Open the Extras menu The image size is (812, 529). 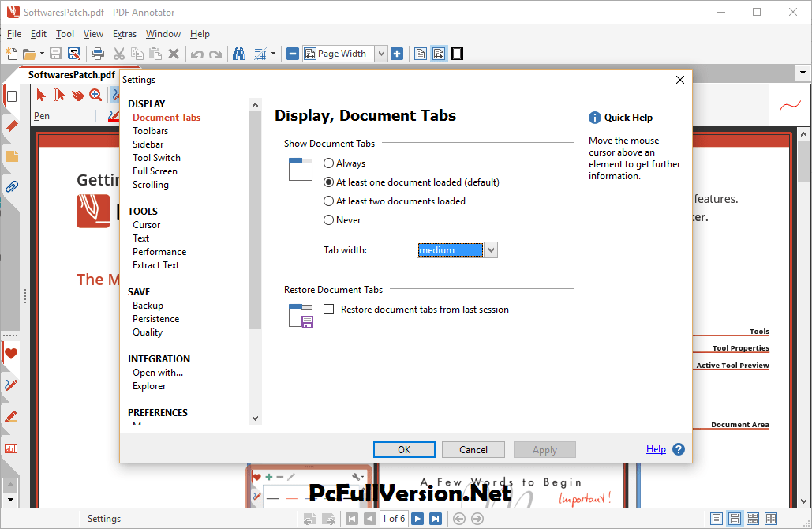[125, 34]
